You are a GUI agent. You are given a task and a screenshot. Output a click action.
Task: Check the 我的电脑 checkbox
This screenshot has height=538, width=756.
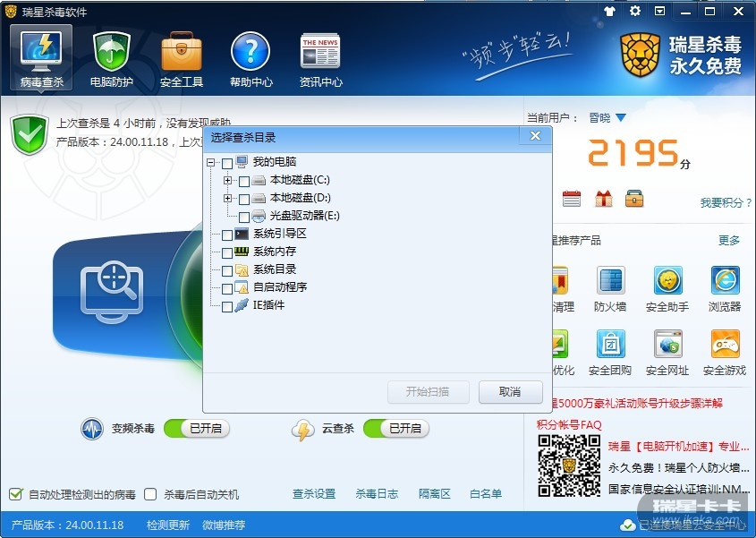(227, 164)
